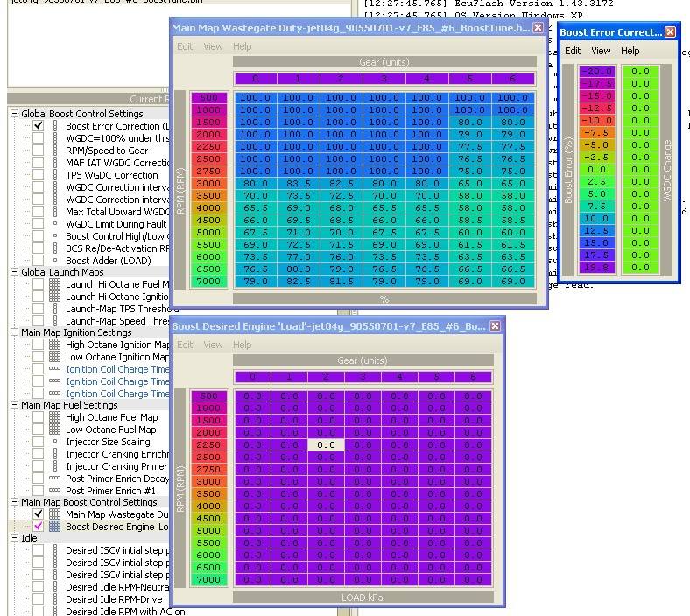Check the High Octane Fuel Map checkbox
The height and width of the screenshot is (616, 690).
tap(39, 417)
